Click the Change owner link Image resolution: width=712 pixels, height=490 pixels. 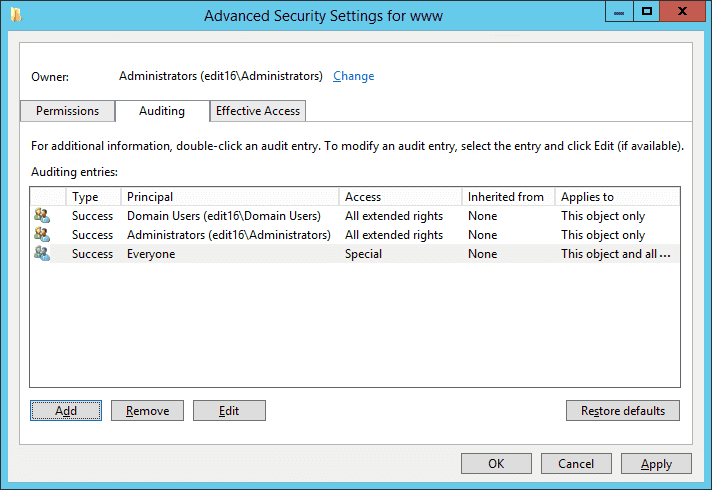point(354,76)
